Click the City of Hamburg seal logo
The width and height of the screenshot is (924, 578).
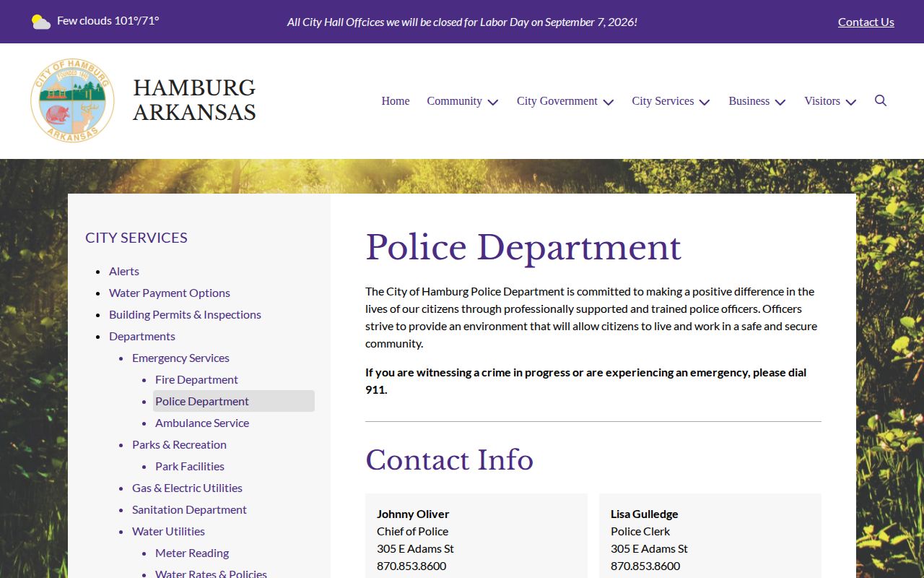tap(72, 101)
